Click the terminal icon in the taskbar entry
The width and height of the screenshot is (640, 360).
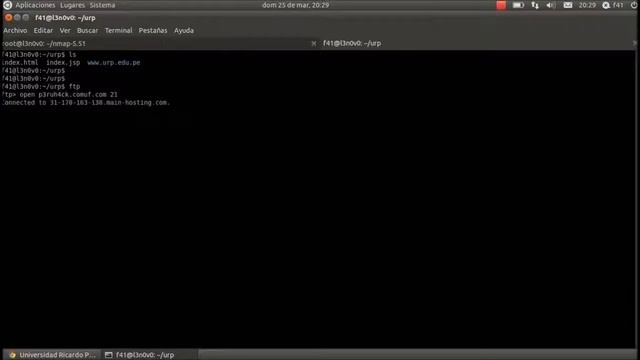[x=109, y=355]
